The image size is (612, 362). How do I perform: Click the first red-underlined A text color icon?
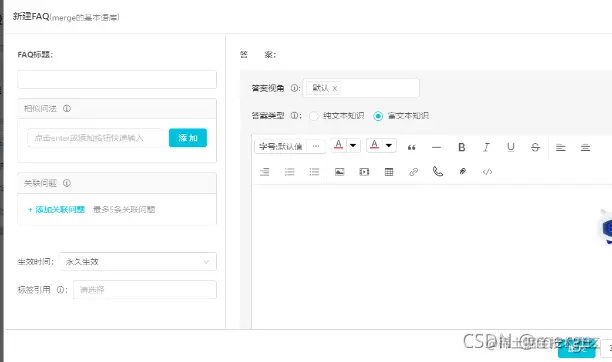(338, 145)
